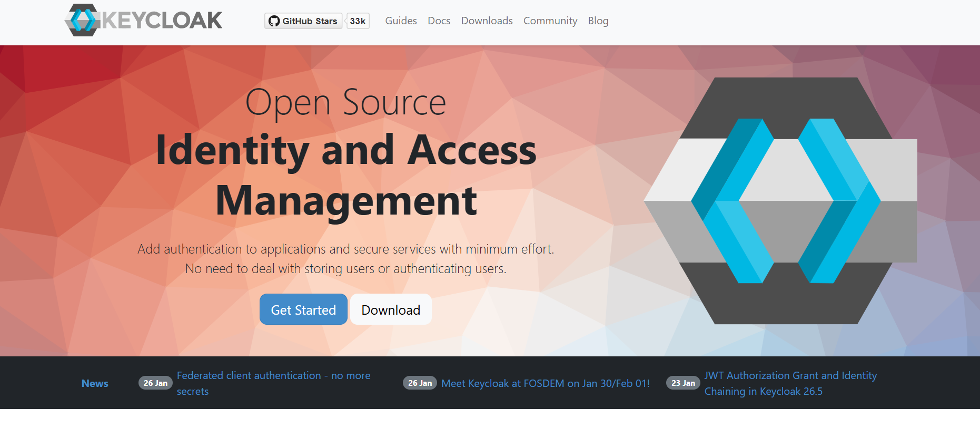The width and height of the screenshot is (980, 427).
Task: Click the large Keycloak hexagon graphic
Action: click(780, 201)
